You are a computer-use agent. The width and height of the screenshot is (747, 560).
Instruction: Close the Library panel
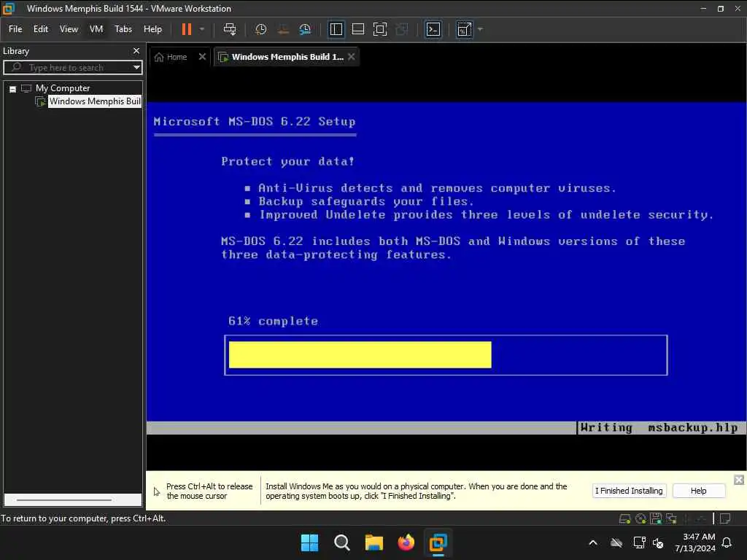[x=136, y=51]
